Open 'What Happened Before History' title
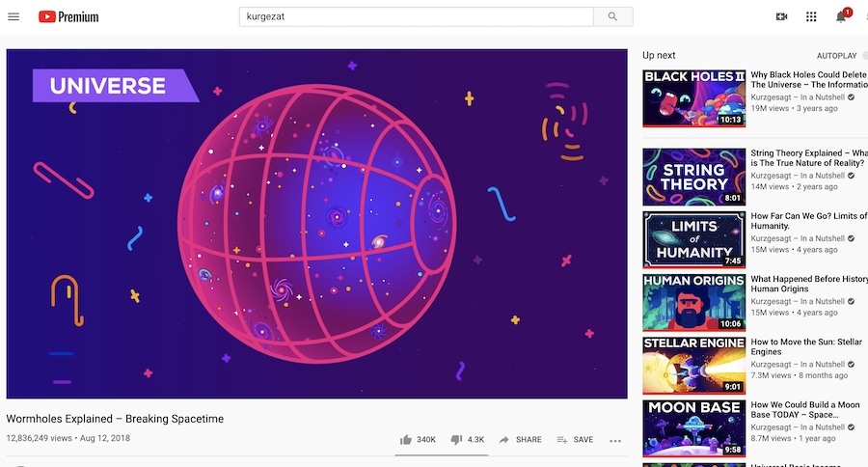The image size is (868, 467). click(809, 284)
